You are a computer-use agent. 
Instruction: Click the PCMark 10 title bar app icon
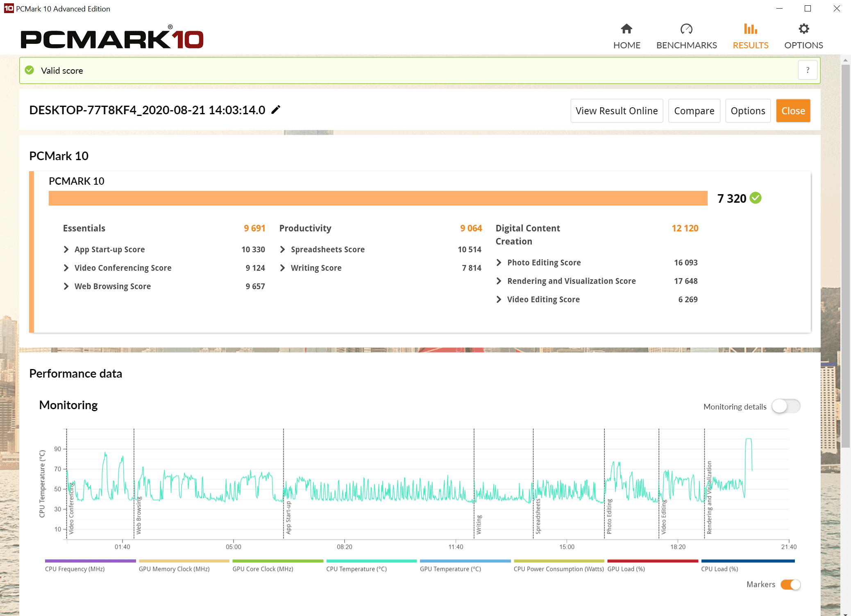pos(9,9)
